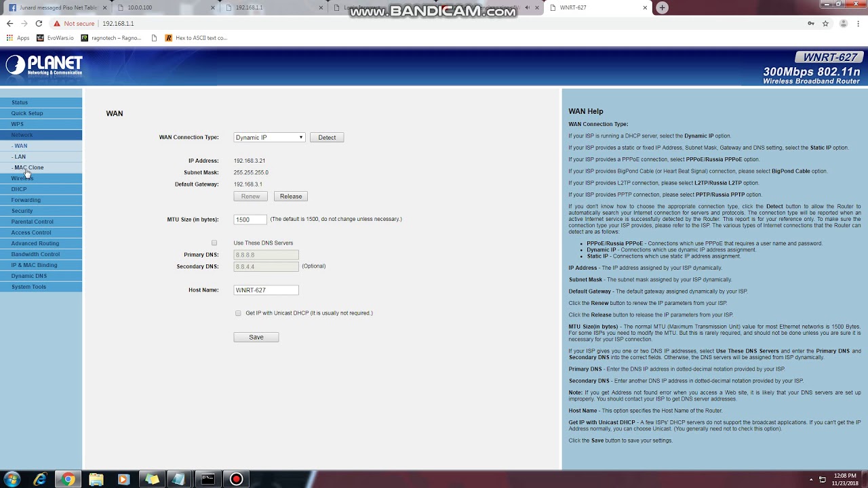Go back with the browser back arrow
Image resolution: width=868 pixels, height=488 pixels.
click(x=9, y=23)
